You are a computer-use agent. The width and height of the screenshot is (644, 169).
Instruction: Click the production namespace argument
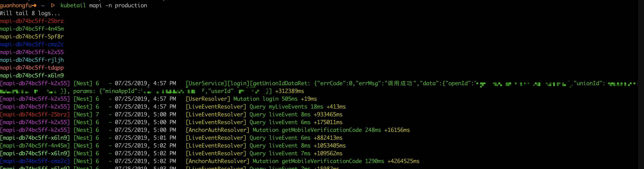(x=131, y=5)
